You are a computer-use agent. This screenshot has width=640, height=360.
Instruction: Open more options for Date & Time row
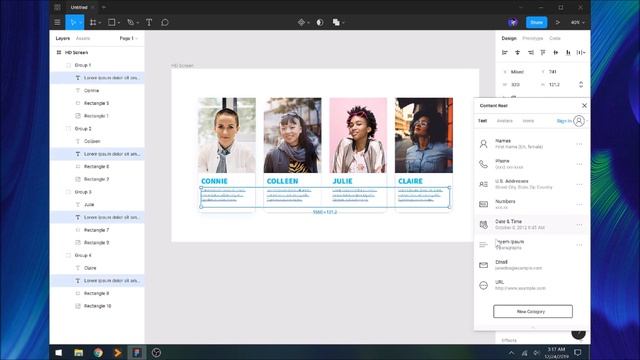(x=579, y=225)
